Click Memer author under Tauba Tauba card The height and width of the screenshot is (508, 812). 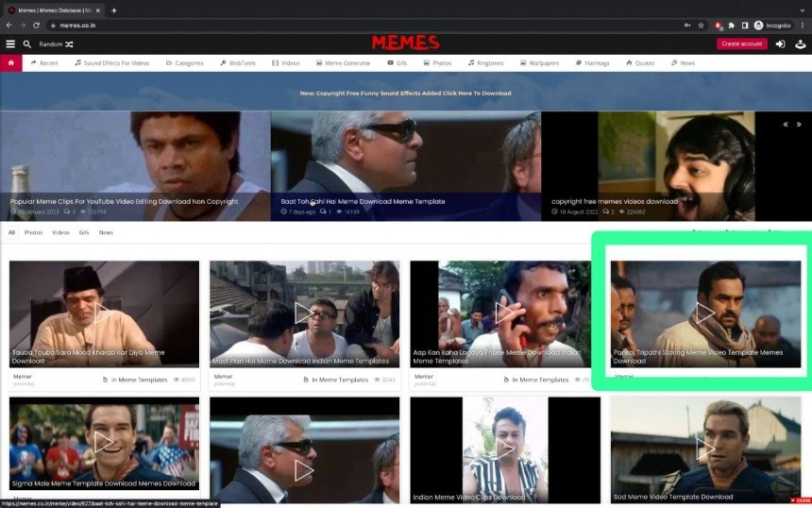[23, 377]
